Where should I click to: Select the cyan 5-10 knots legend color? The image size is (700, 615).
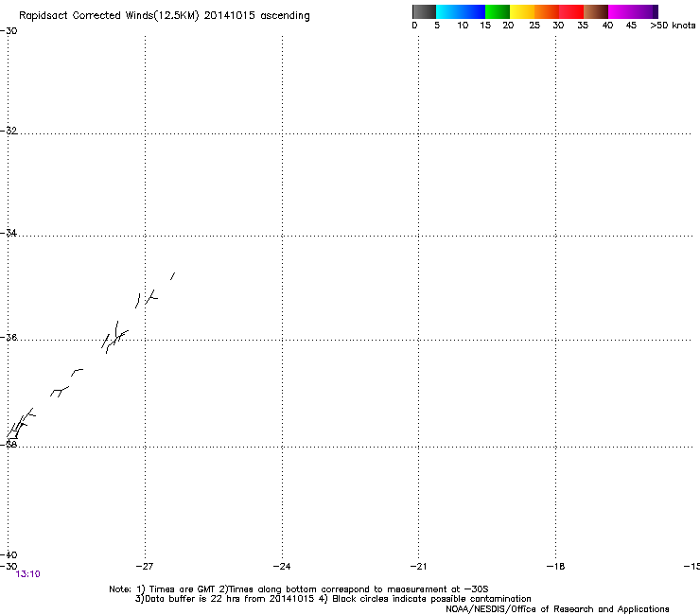pyautogui.click(x=448, y=11)
